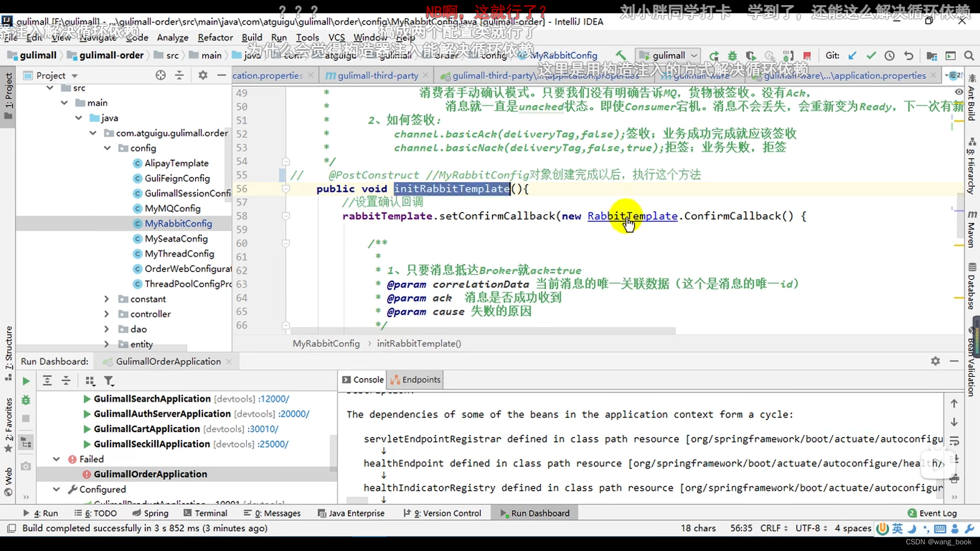Image resolution: width=980 pixels, height=551 pixels.
Task: Open the Event Log
Action: 932,513
